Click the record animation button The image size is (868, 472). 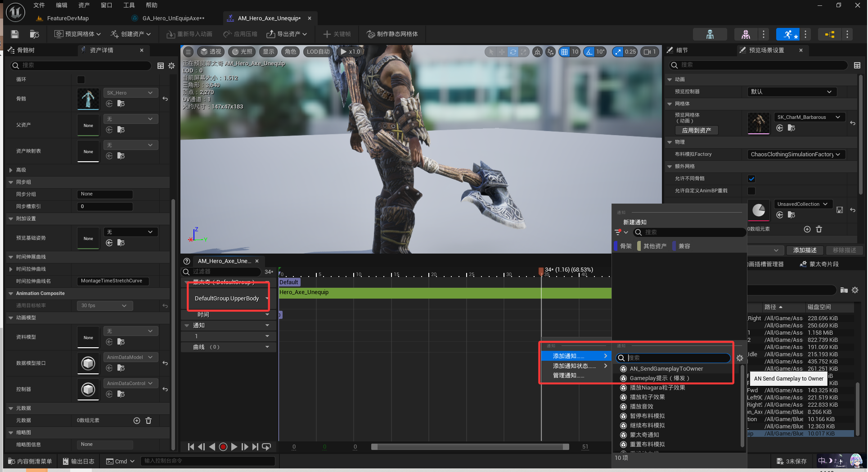[x=223, y=447]
